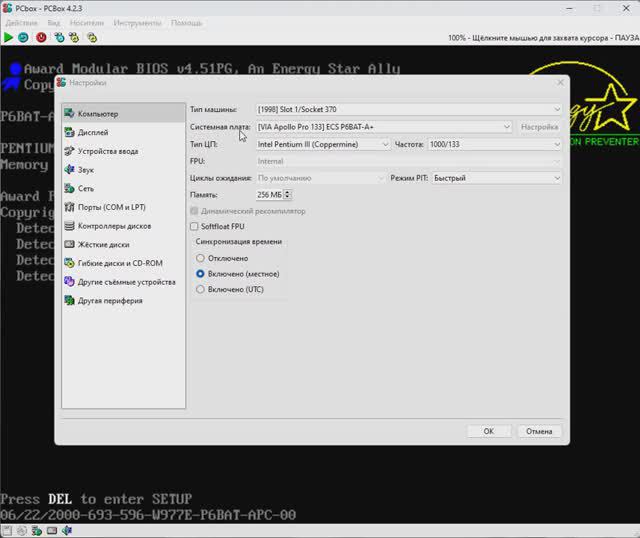Viewport: 640px width, 538px height.
Task: Click Press DEL to enter SETUP text
Action: pos(96,499)
